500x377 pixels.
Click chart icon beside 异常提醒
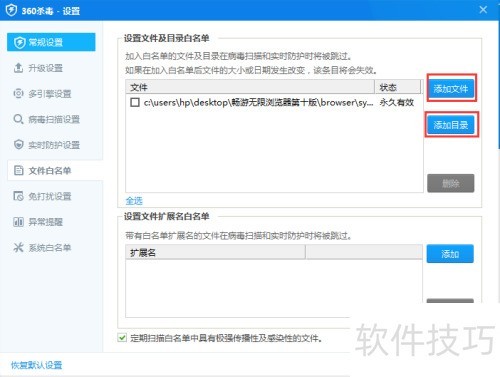[x=18, y=222]
